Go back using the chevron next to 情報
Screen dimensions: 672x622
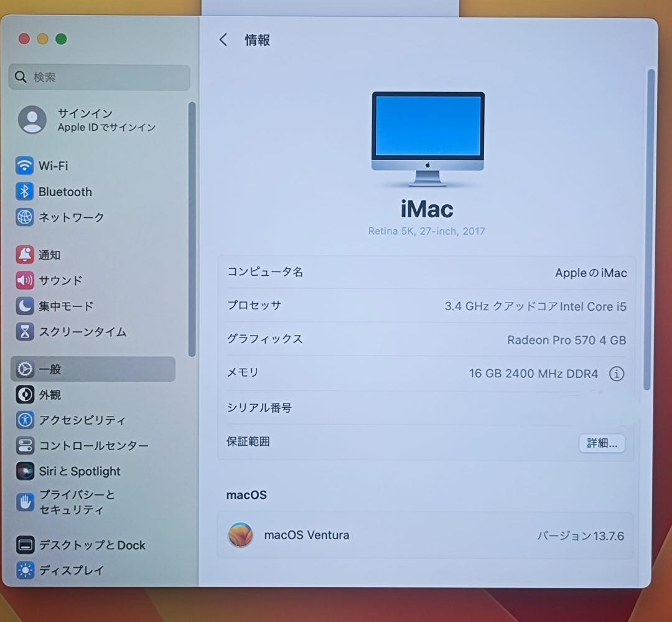tap(223, 39)
